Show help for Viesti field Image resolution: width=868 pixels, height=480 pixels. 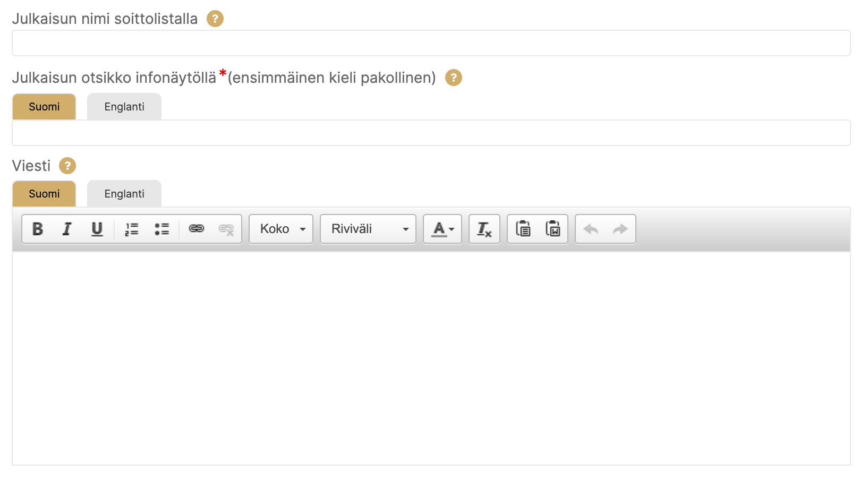point(67,166)
